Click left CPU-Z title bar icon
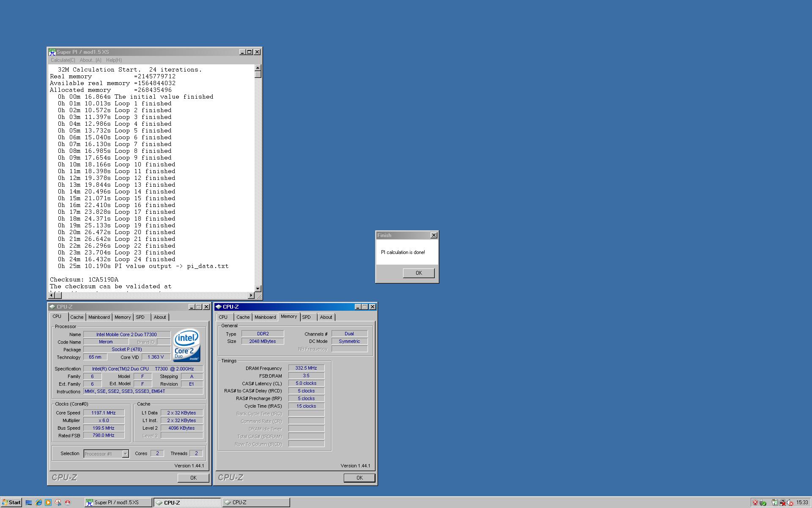The height and width of the screenshot is (508, 812). [52, 307]
